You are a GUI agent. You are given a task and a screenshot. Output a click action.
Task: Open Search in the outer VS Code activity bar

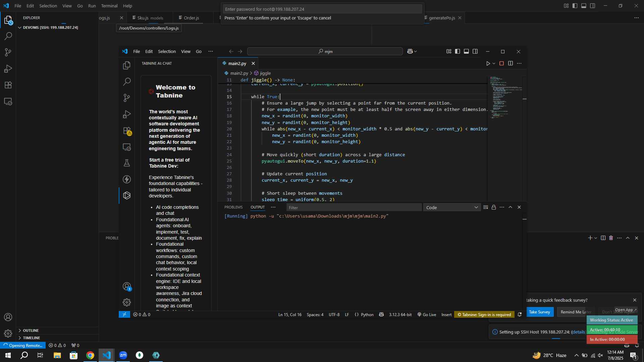click(x=8, y=36)
